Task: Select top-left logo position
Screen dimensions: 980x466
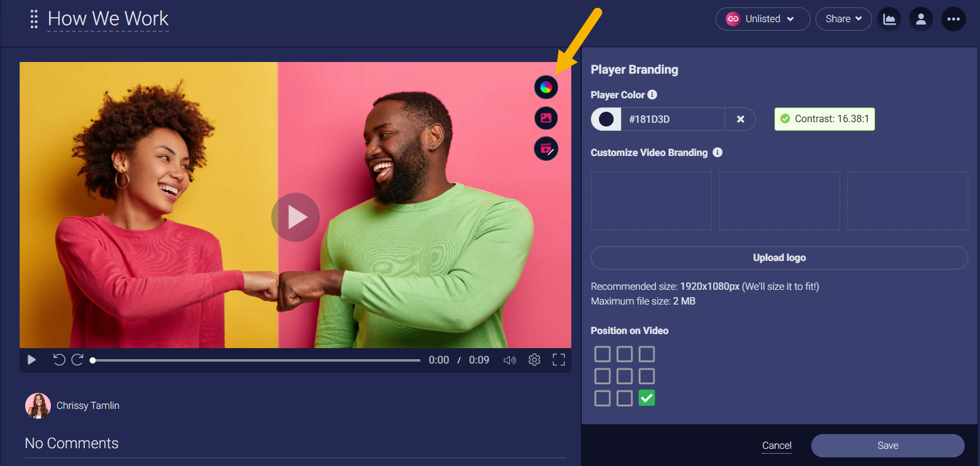Action: click(603, 354)
